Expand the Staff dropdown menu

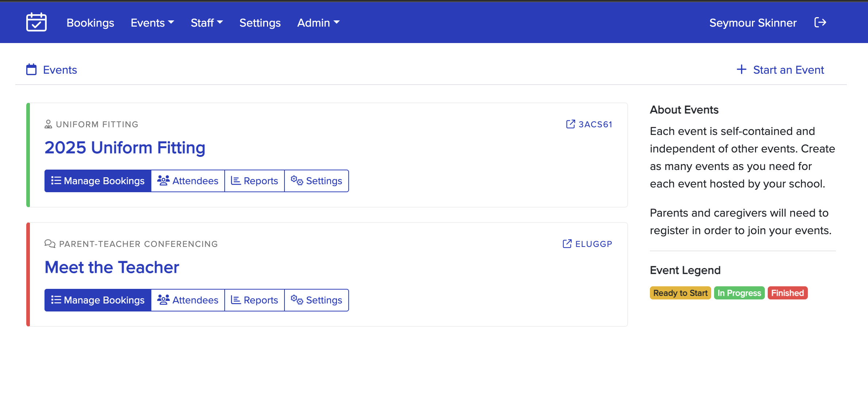[206, 23]
